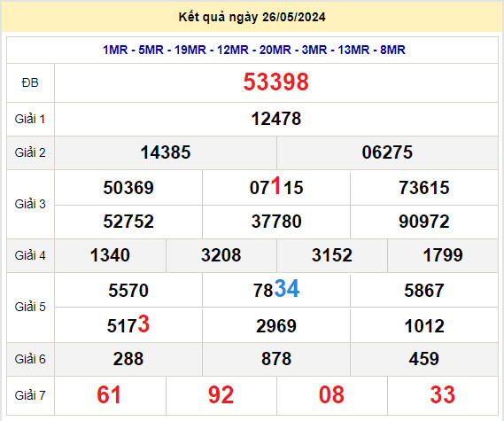
Task: Click the Giải 5 row label
Action: tap(30, 308)
